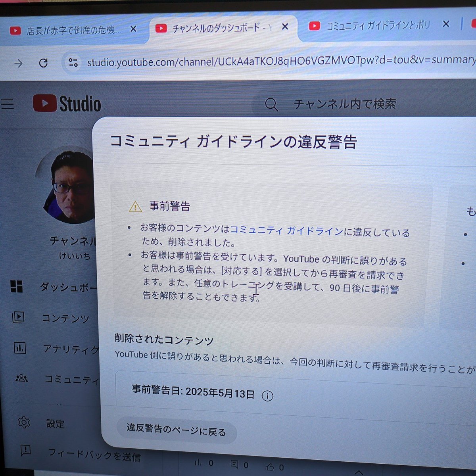Open site information icon in address bar

(73, 62)
